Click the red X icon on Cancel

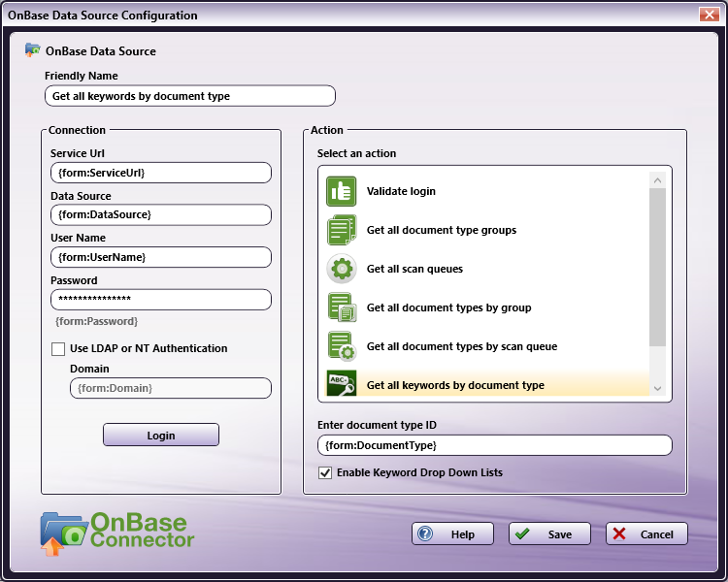(619, 533)
